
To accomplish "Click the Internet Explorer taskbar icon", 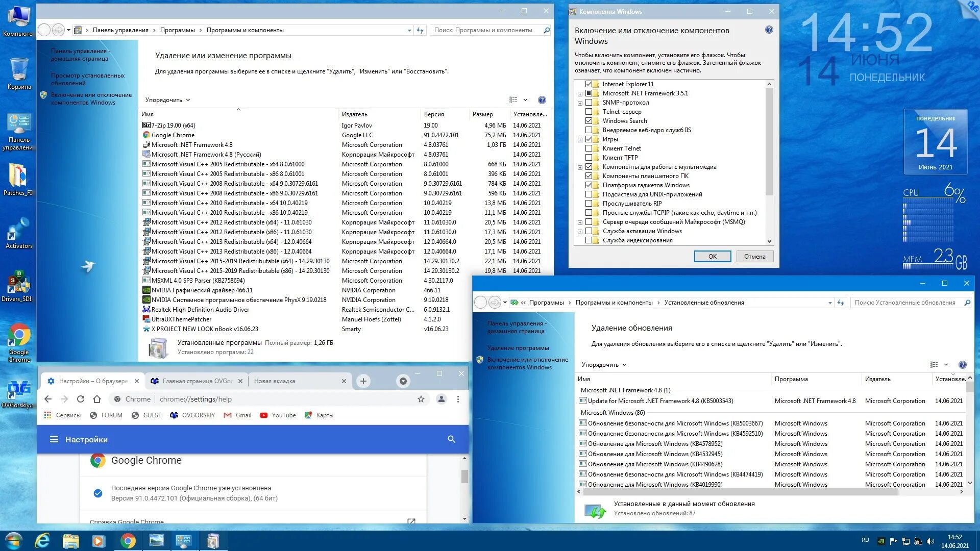I will [42, 540].
